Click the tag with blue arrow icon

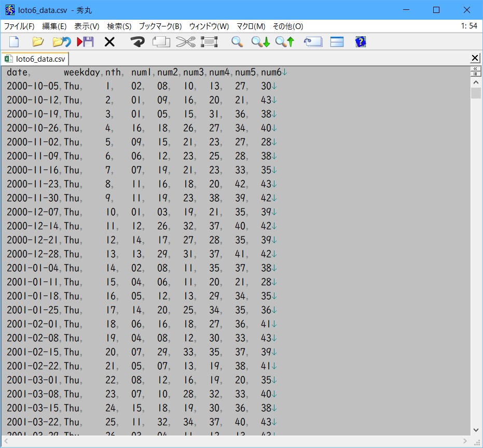point(313,41)
